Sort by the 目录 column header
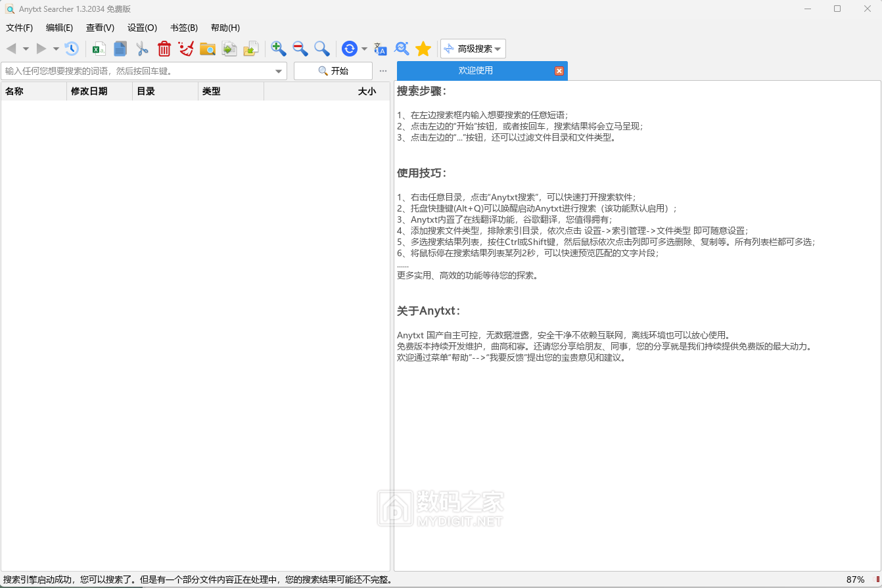Screen dimensions: 882x588 166,91
